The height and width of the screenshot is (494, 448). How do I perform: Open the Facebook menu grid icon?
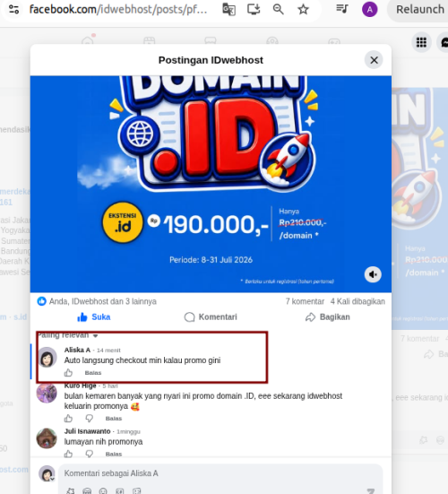tap(421, 42)
